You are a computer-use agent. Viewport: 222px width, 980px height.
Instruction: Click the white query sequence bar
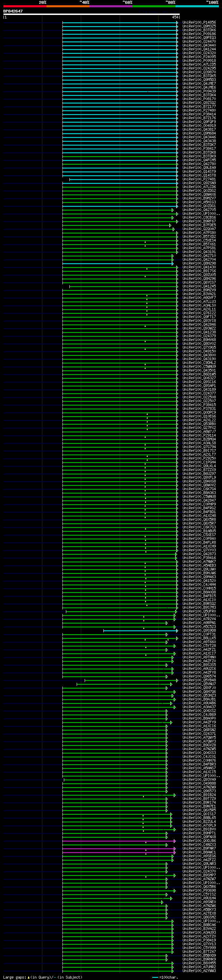coord(92,15)
